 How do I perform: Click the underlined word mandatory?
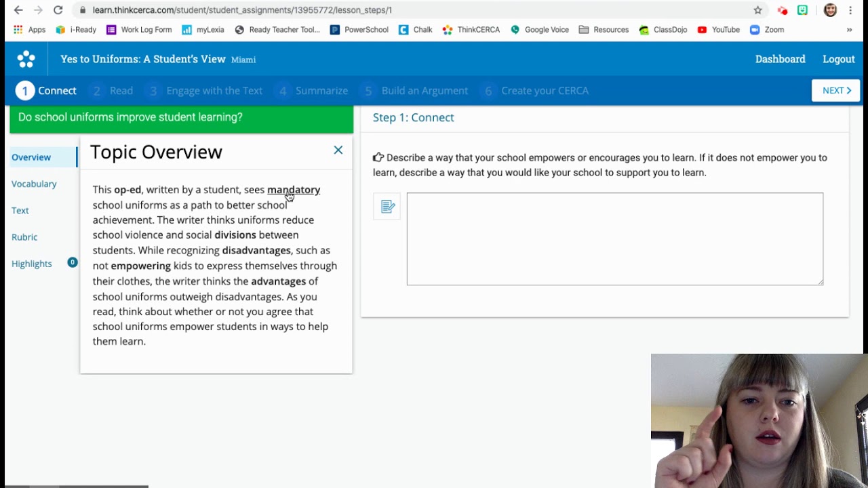tap(294, 190)
